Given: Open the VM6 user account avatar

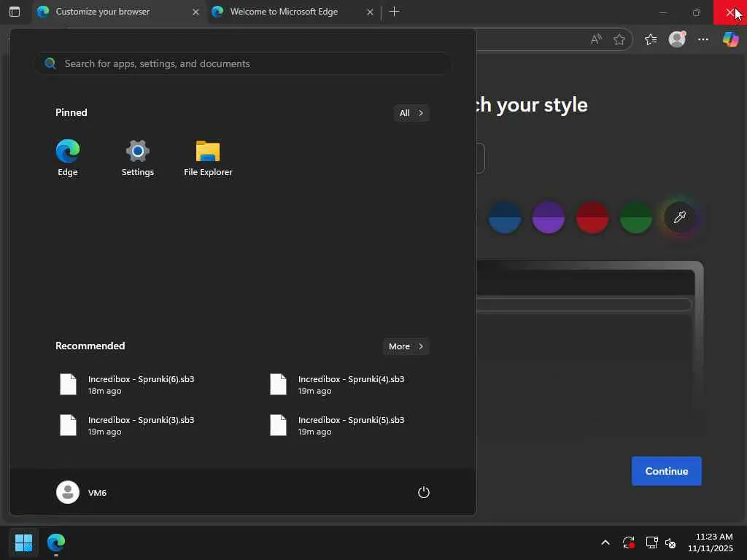Looking at the screenshot, I should (x=68, y=492).
